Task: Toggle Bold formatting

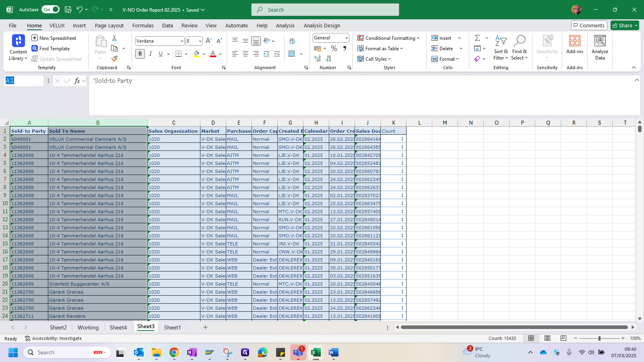Action: 140,53
